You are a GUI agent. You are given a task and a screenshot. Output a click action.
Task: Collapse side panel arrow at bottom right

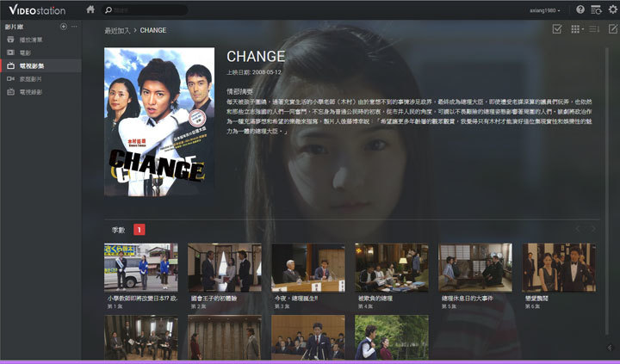610,348
